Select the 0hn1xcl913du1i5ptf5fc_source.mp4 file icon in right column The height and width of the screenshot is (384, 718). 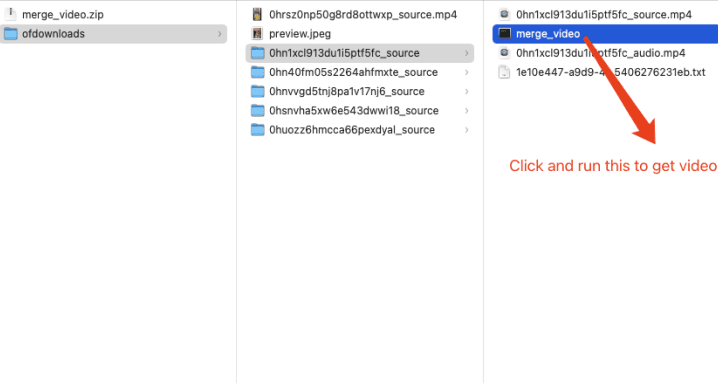point(504,14)
